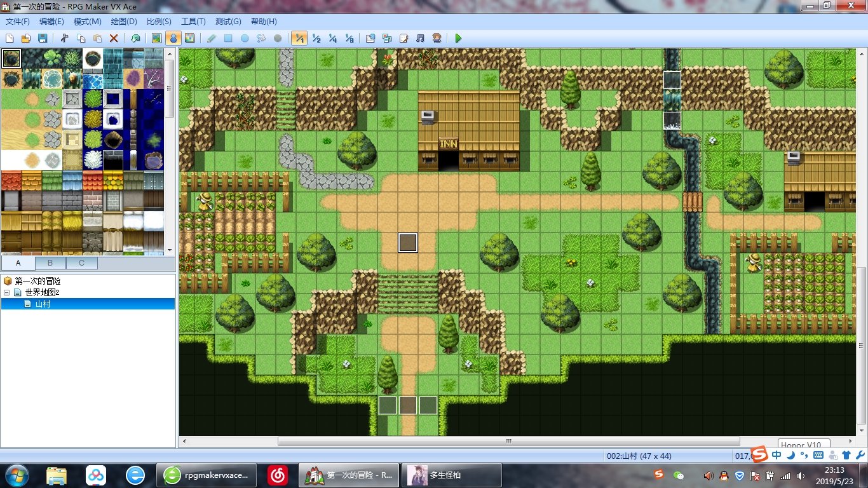The width and height of the screenshot is (868, 488).
Task: Open the Script Editor icon
Action: pyautogui.click(x=403, y=38)
